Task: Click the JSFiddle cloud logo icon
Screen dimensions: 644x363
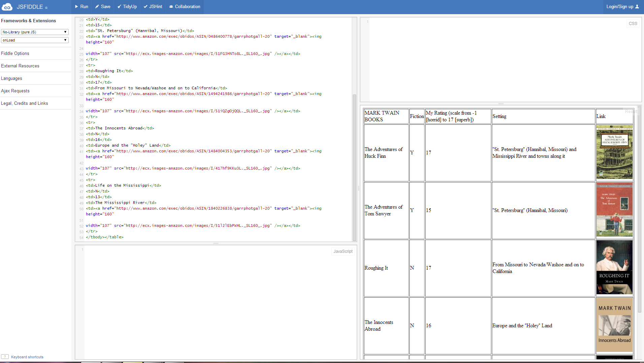Action: 7,7
